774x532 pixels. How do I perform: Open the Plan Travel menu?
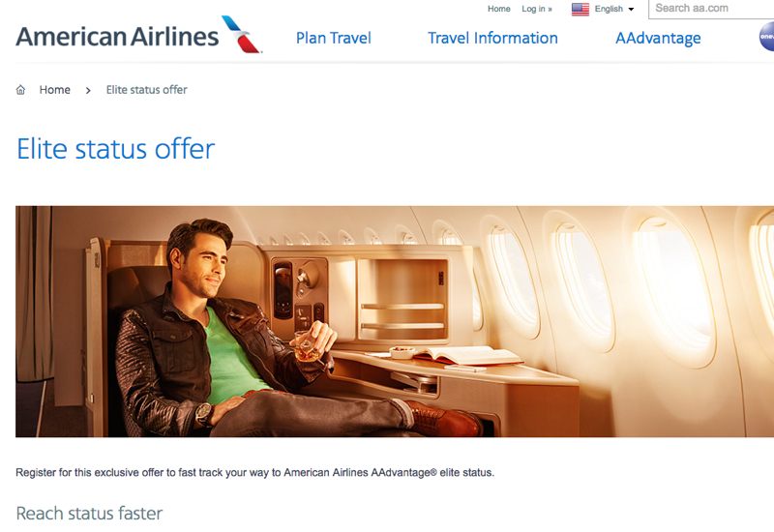click(x=333, y=38)
